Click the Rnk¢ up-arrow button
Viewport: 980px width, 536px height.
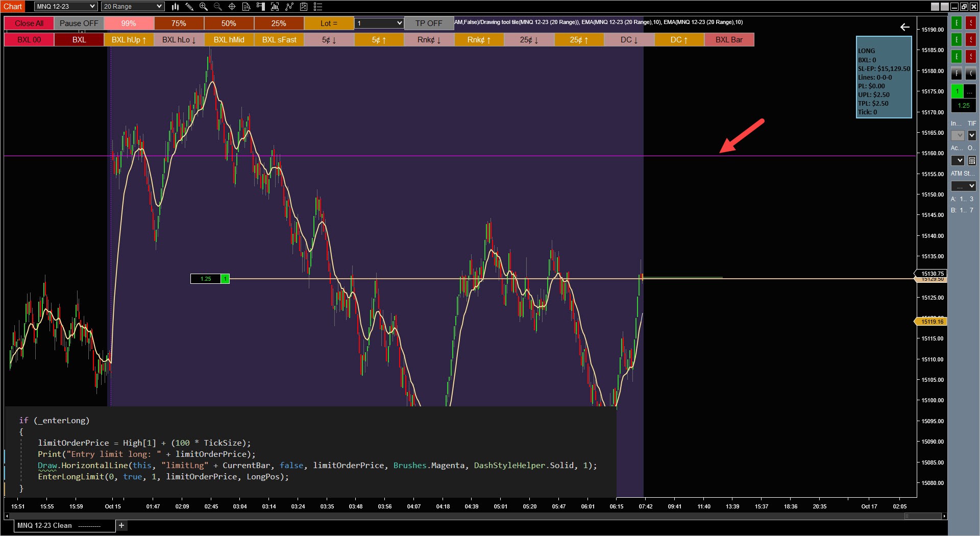(x=479, y=40)
